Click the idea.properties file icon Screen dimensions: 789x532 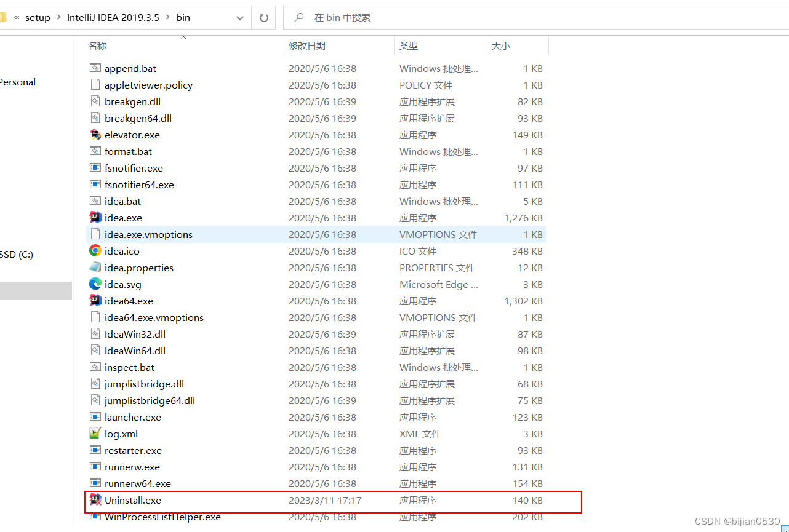(x=95, y=268)
